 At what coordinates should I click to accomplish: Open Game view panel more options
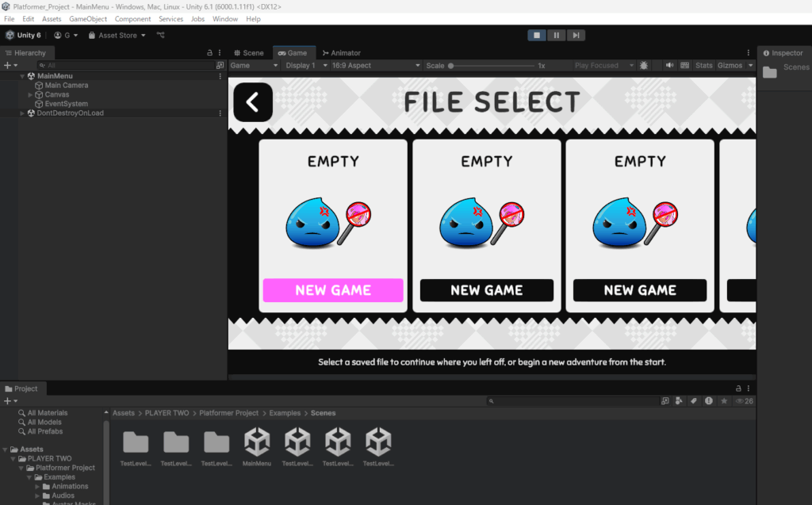749,53
